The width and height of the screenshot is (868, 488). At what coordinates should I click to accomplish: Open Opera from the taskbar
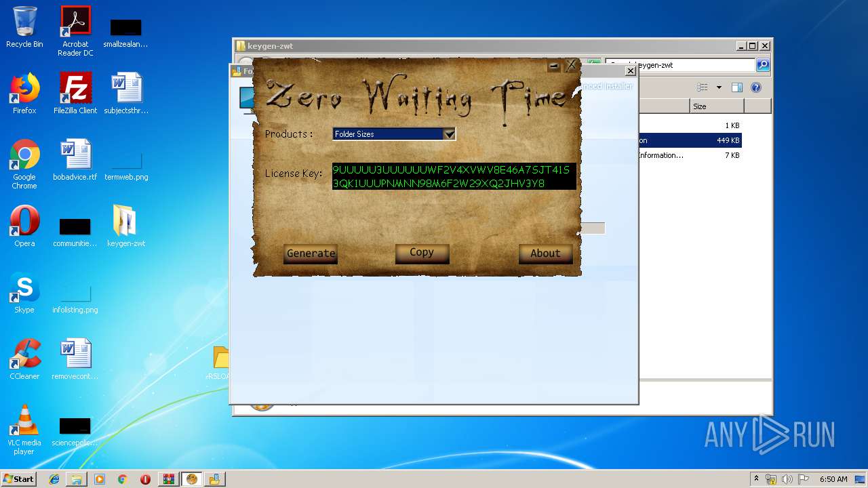pos(145,479)
